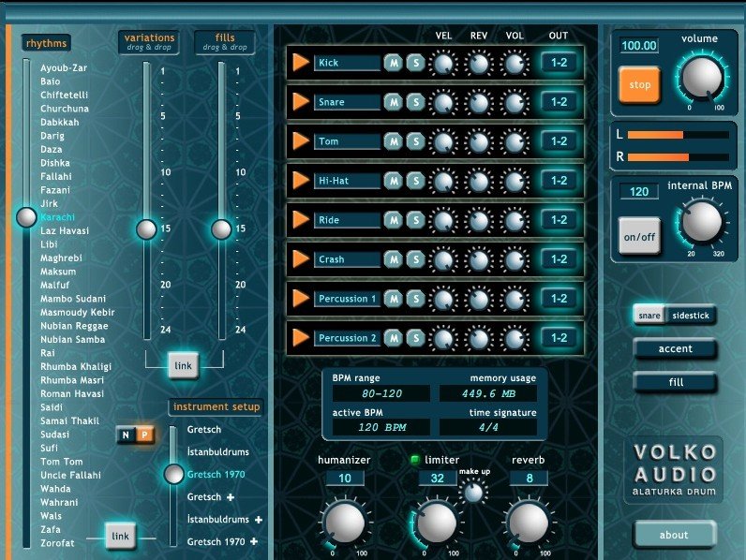Mute the Snare channel
Image resolution: width=746 pixels, height=560 pixels.
tap(393, 102)
